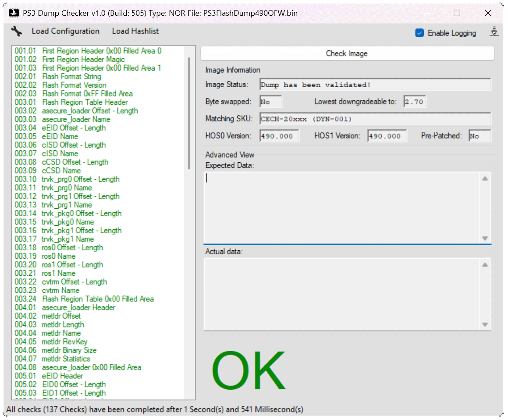The image size is (508, 420).
Task: Select the 003.18 ros0 Offset - Length entry
Action: pos(59,248)
